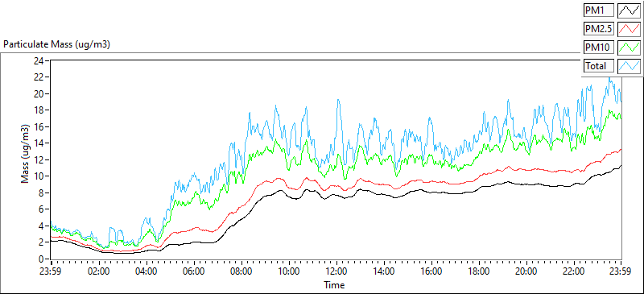Click the Mass (ug/m3) y-axis label
644x294 pixels.
(26, 153)
